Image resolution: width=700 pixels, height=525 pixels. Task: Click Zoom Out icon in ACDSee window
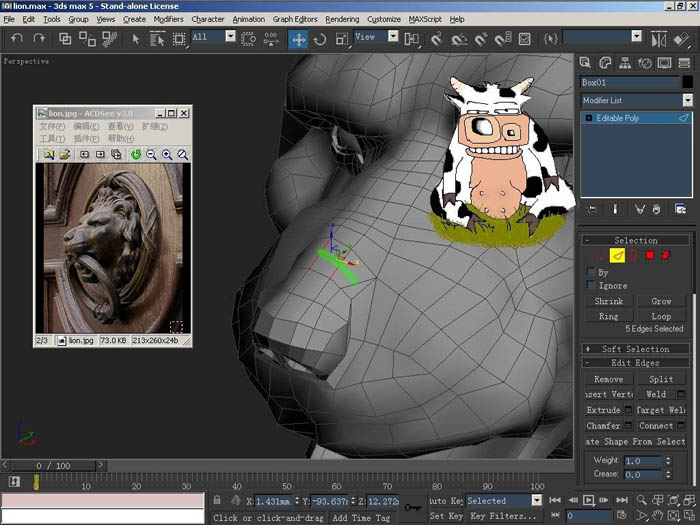[151, 154]
